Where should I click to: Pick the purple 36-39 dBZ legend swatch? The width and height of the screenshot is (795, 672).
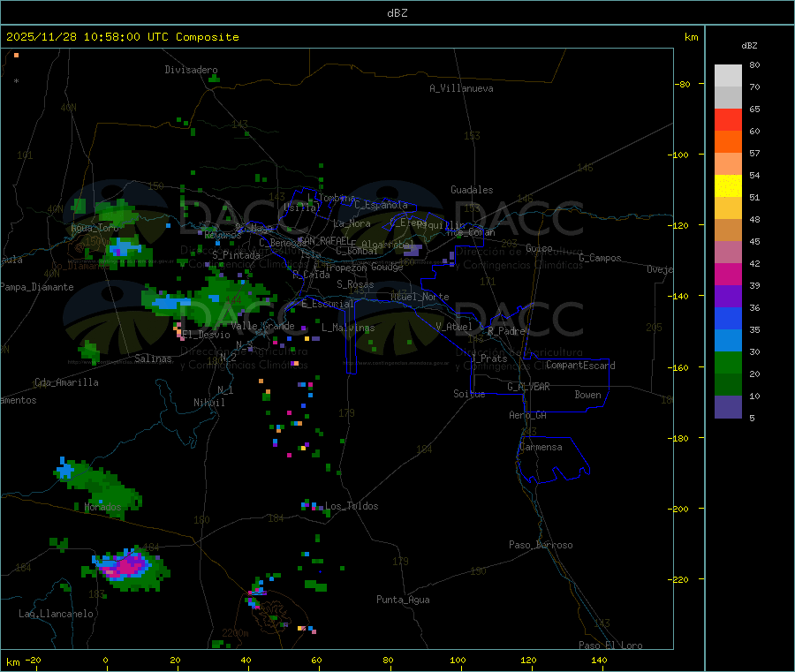728,297
